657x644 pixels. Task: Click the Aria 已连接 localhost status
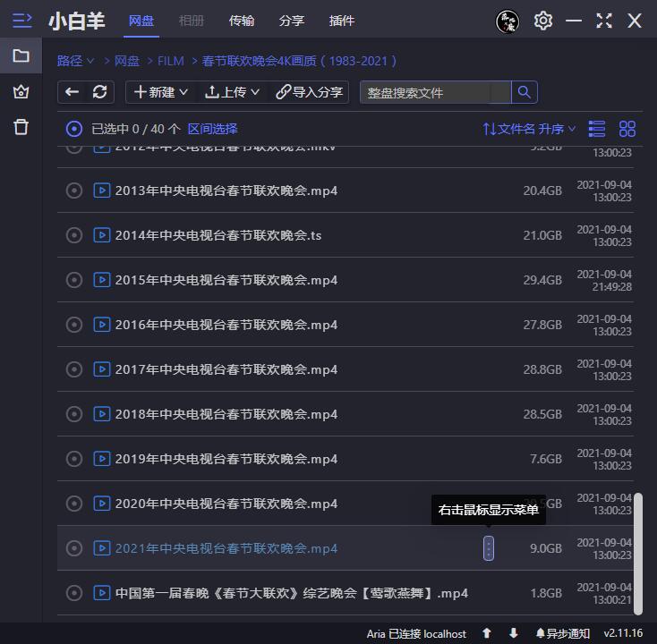click(416, 634)
